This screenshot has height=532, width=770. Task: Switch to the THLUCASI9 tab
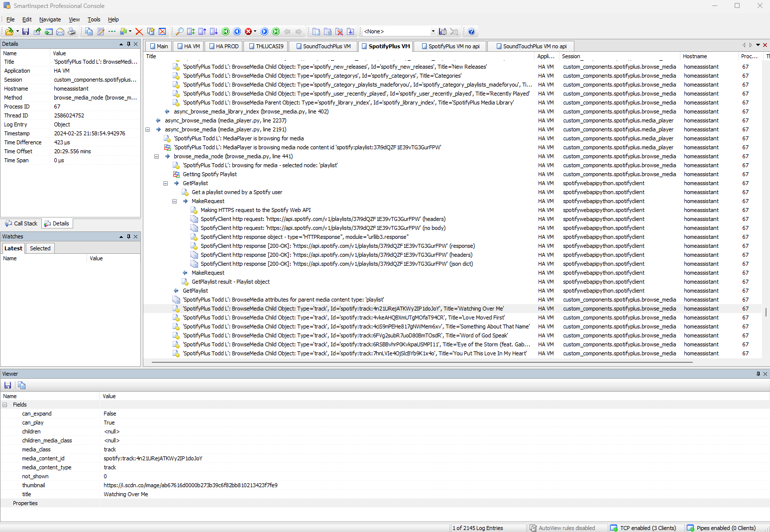(266, 46)
